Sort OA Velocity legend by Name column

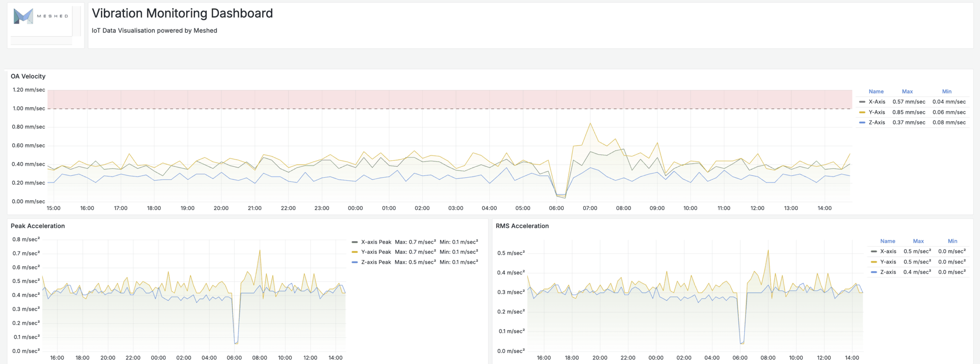pos(876,91)
